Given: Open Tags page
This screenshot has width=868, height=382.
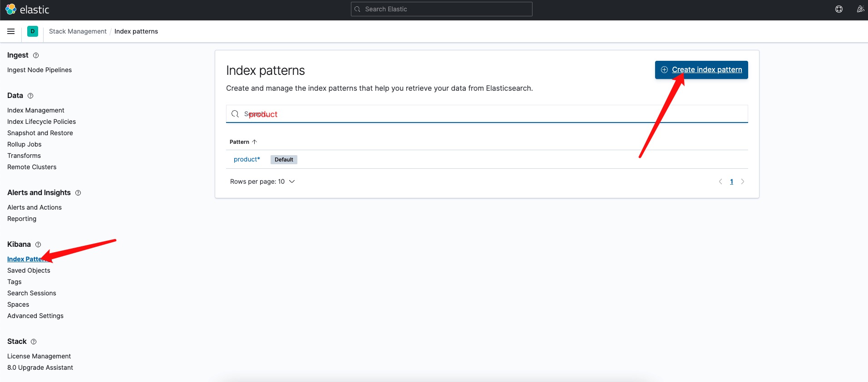Looking at the screenshot, I should [x=15, y=282].
